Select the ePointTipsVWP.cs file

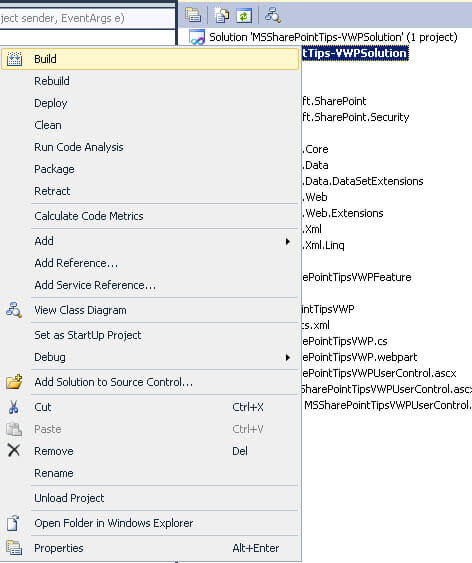point(345,341)
